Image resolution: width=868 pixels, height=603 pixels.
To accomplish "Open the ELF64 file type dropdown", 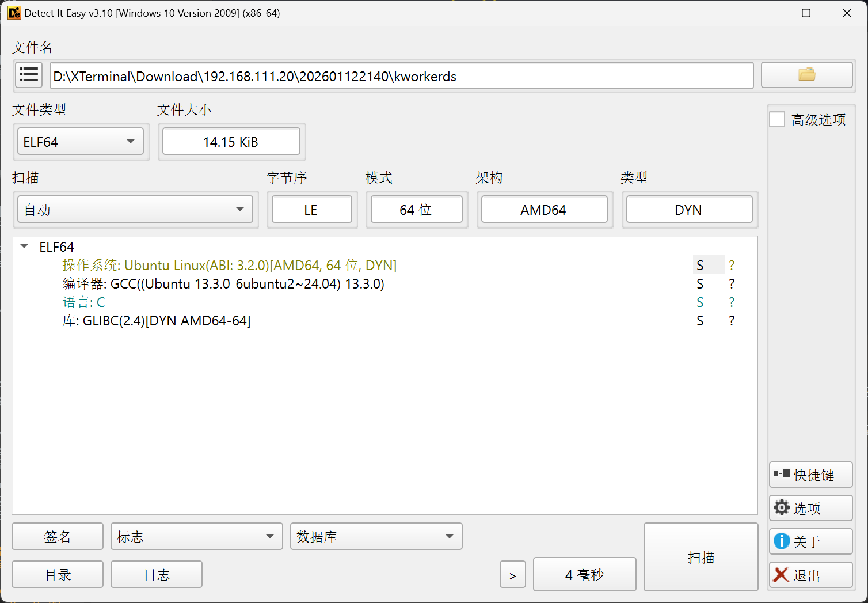I will pyautogui.click(x=80, y=142).
